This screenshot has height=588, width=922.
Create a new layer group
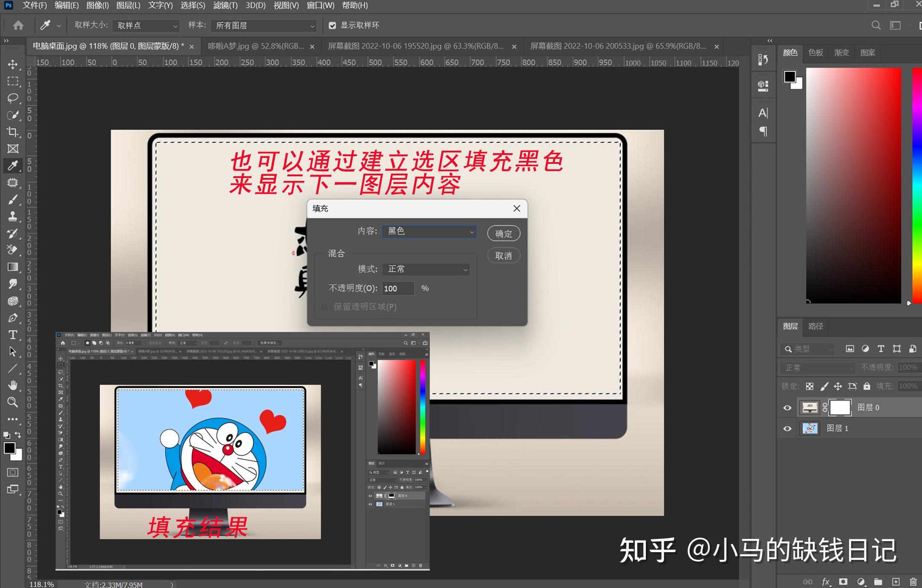point(878,582)
